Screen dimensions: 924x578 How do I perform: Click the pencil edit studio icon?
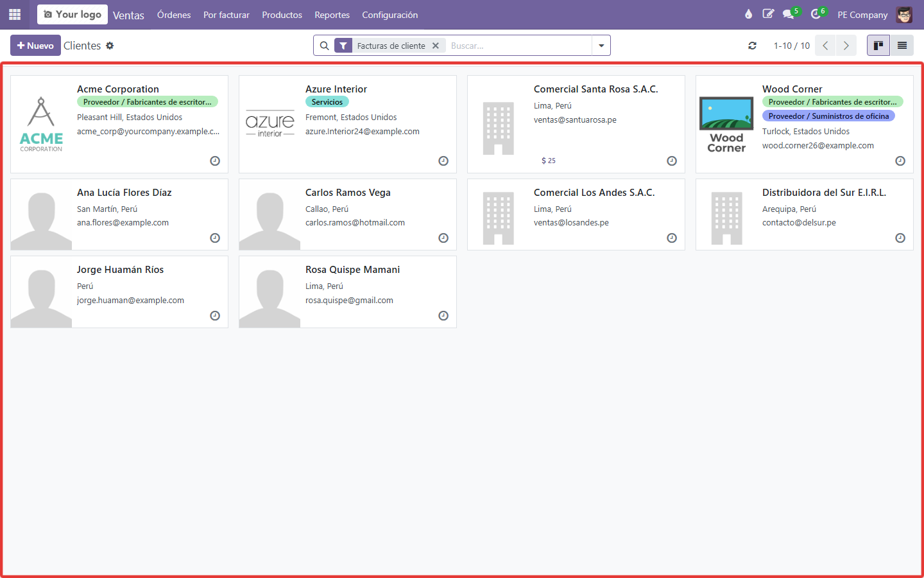pos(768,14)
